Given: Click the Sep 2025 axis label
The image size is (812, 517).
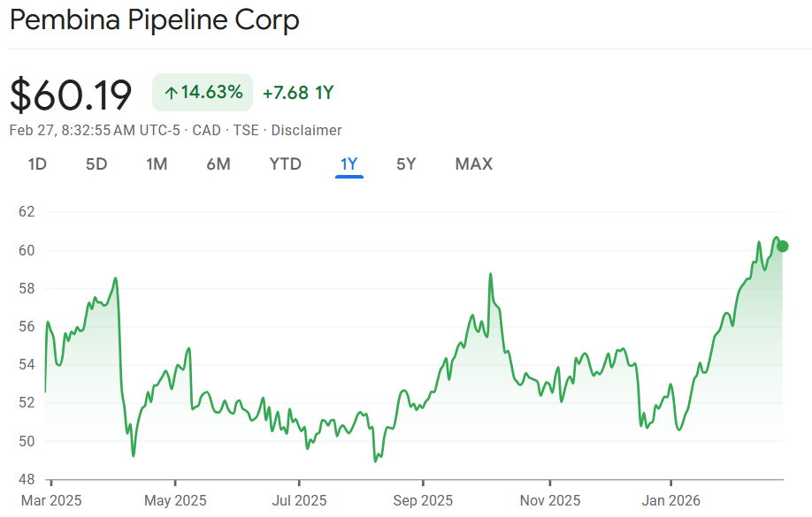Looking at the screenshot, I should tap(423, 500).
